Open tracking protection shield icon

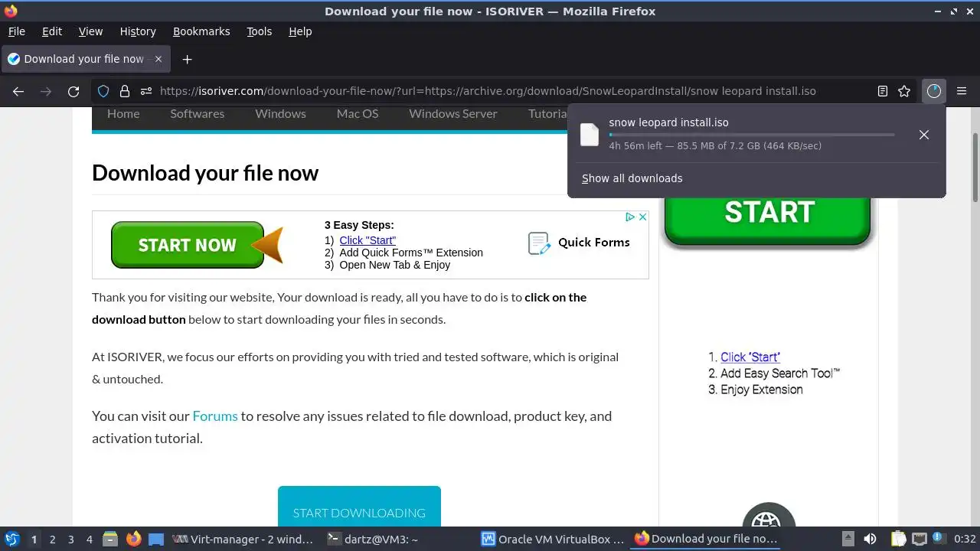[103, 91]
